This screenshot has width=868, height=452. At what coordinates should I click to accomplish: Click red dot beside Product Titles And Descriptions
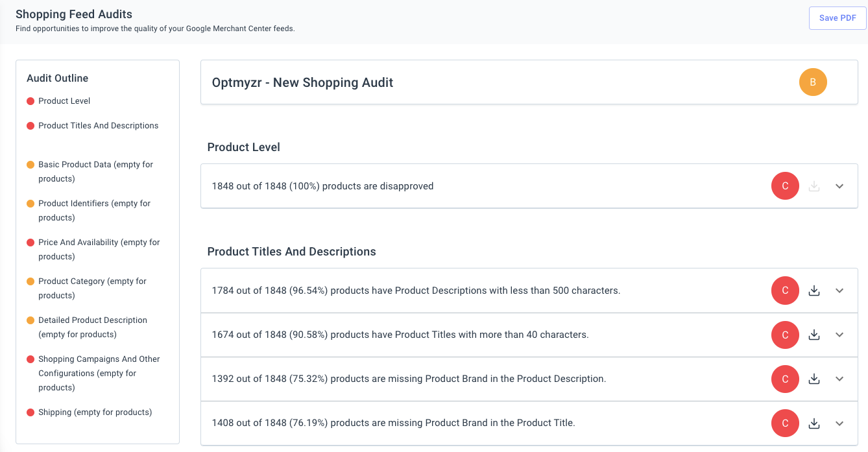[x=30, y=126]
